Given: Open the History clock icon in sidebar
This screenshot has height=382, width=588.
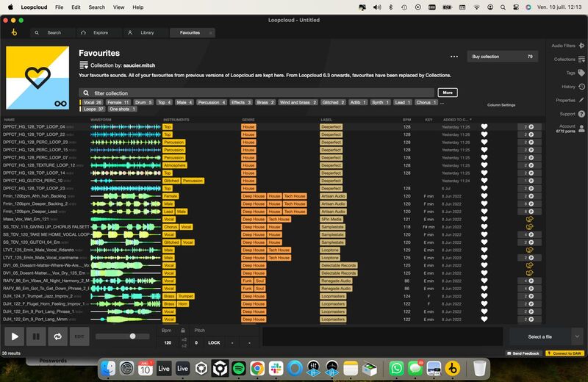Looking at the screenshot, I should 581,87.
